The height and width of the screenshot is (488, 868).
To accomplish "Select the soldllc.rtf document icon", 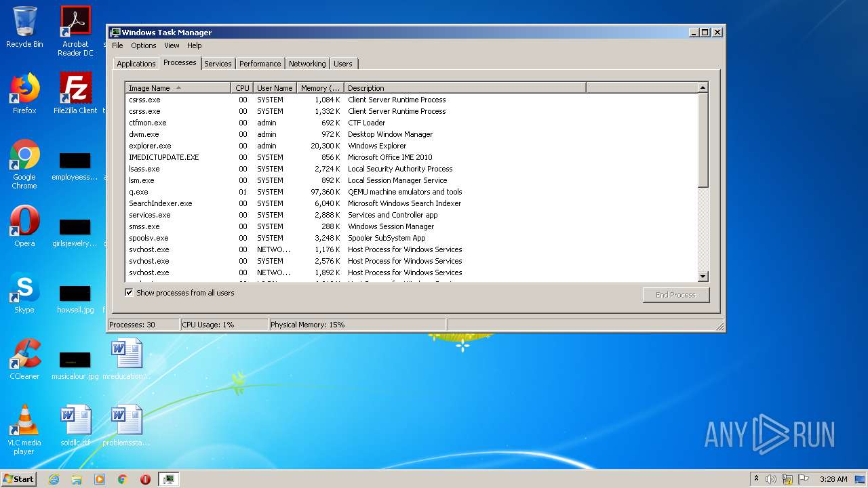I will [x=75, y=426].
